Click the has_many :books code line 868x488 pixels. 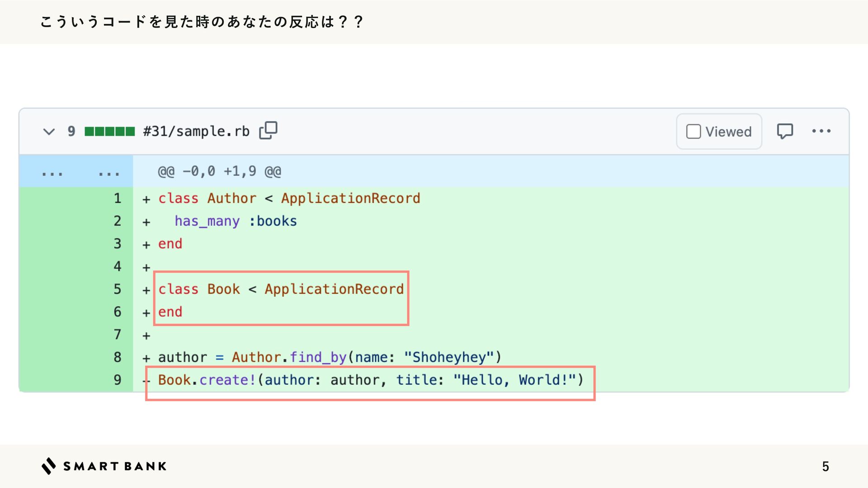click(x=236, y=221)
